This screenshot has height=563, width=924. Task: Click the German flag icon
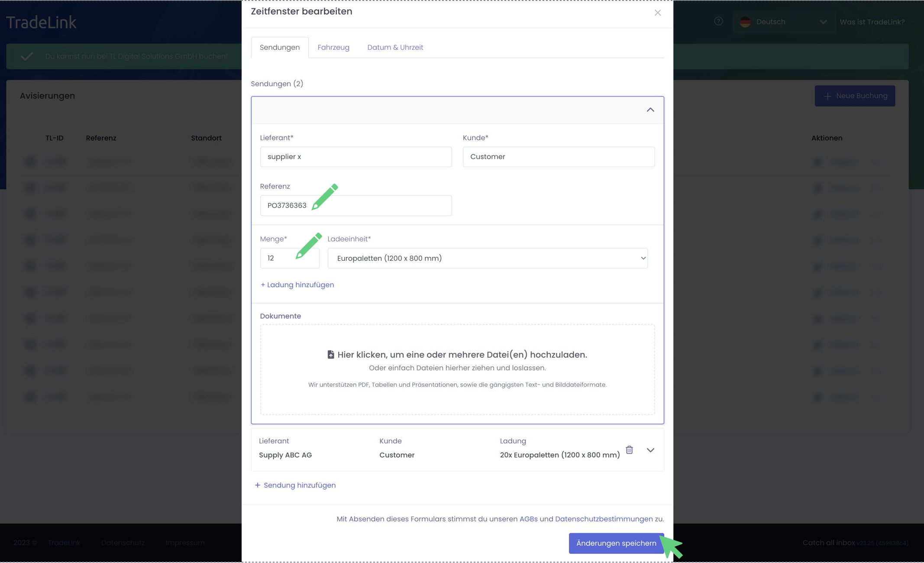click(x=745, y=22)
